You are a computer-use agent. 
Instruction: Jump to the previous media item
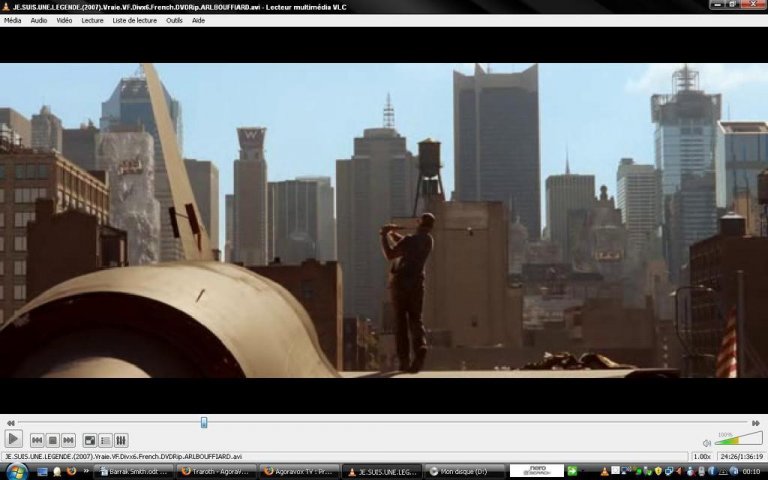point(37,440)
